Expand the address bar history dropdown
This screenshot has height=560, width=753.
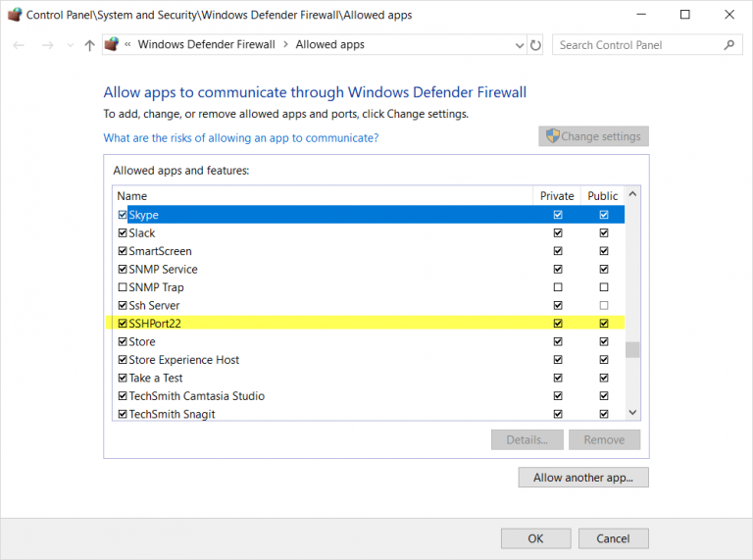(x=519, y=45)
